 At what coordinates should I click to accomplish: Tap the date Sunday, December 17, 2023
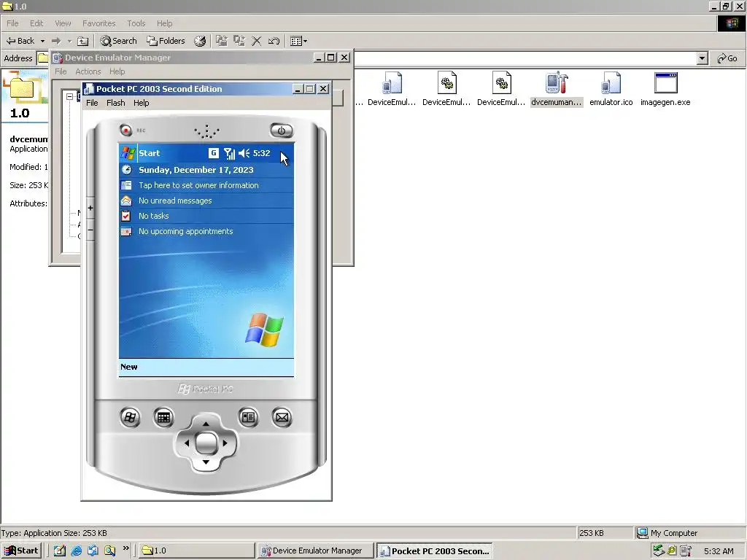pos(196,170)
